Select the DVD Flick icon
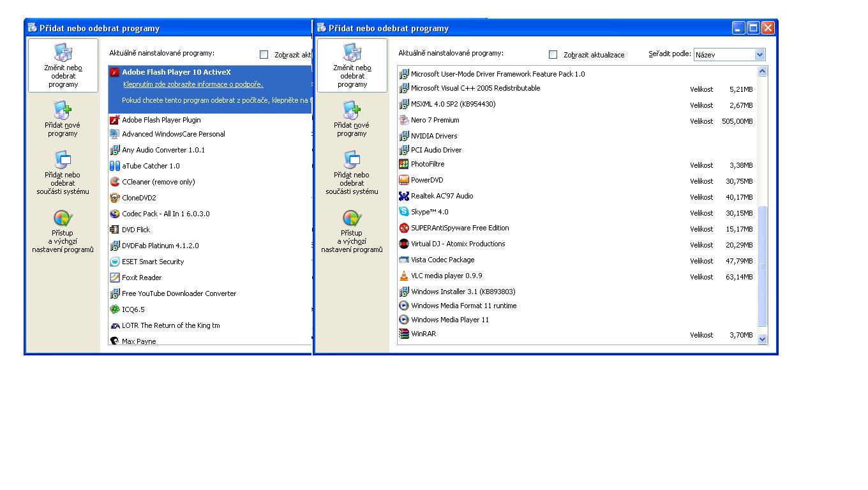Viewport: 868px width, 490px height. [x=115, y=230]
